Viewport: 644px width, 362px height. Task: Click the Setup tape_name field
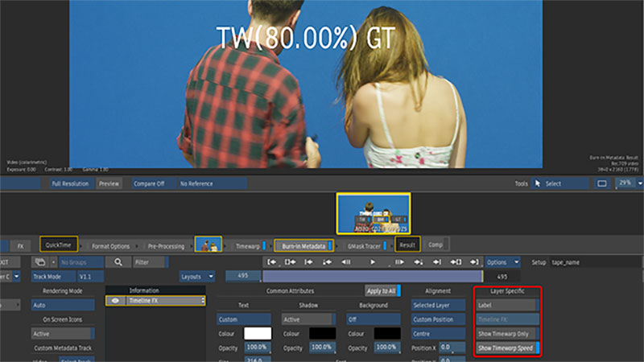[596, 262]
